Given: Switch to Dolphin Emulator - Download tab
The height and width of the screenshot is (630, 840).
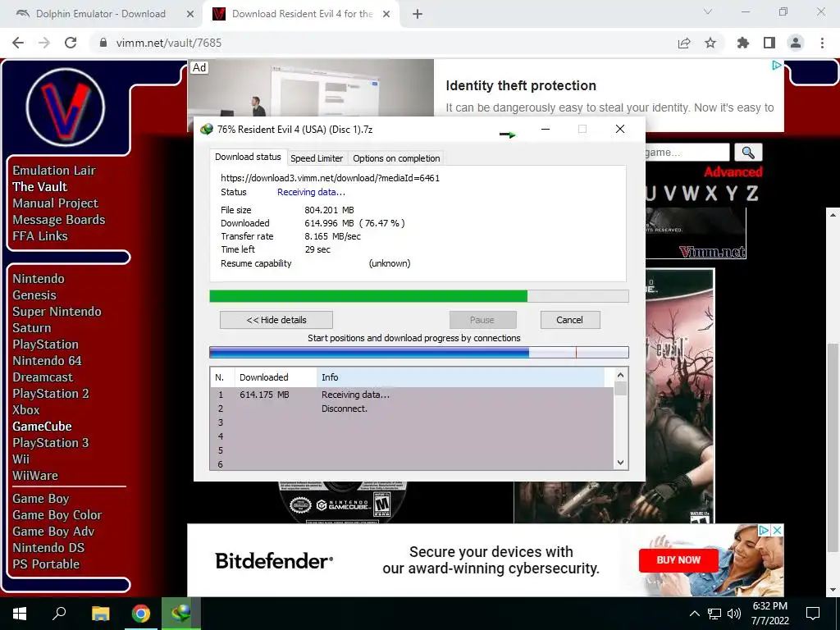Looking at the screenshot, I should 101,14.
